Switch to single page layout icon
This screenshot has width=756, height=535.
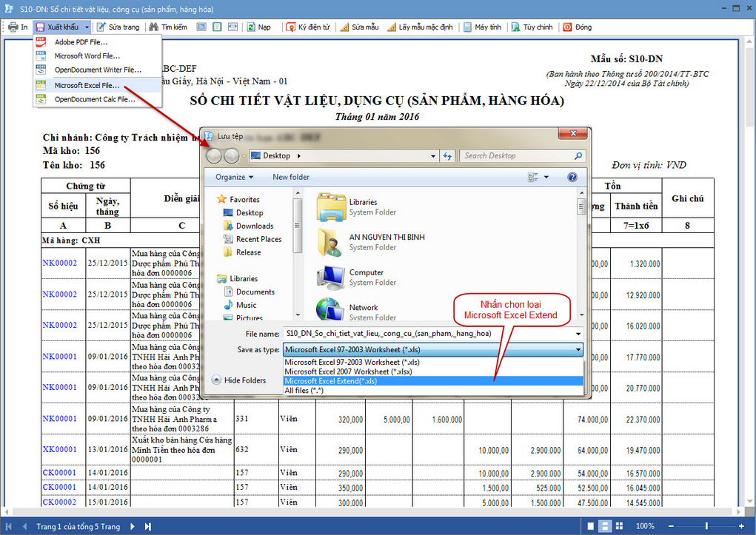[591, 526]
